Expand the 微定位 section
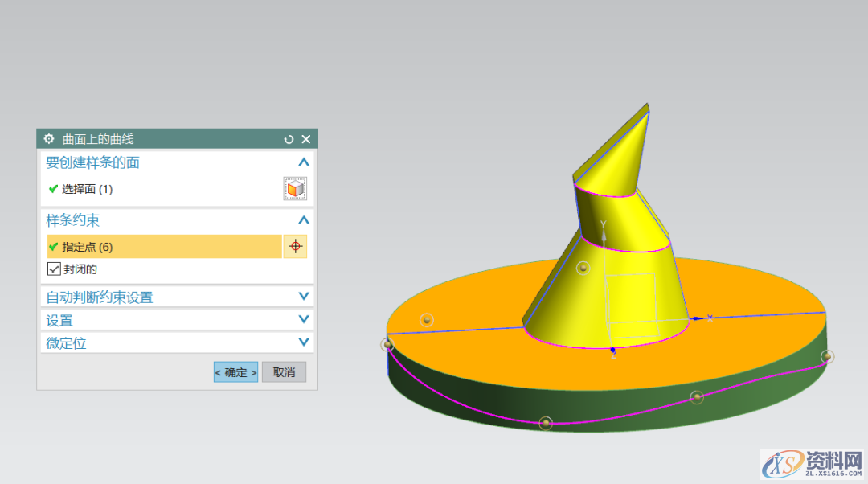Screen dimensions: 868x484 [x=303, y=342]
